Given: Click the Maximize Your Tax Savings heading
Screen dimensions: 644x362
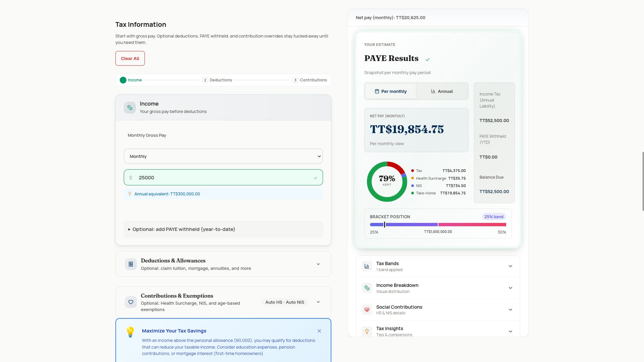Looking at the screenshot, I should point(174,331).
